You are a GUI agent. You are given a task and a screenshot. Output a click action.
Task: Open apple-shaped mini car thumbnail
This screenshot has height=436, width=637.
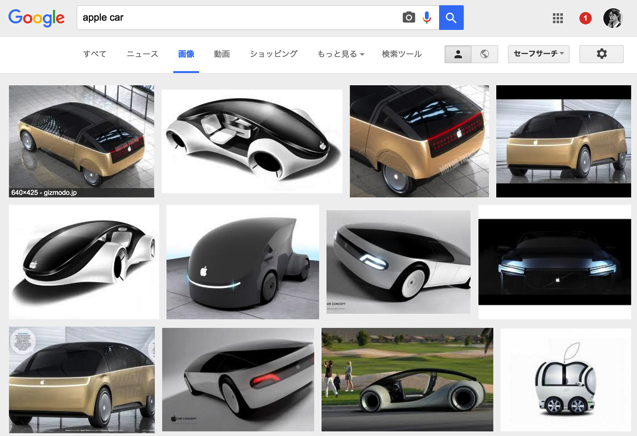566,380
